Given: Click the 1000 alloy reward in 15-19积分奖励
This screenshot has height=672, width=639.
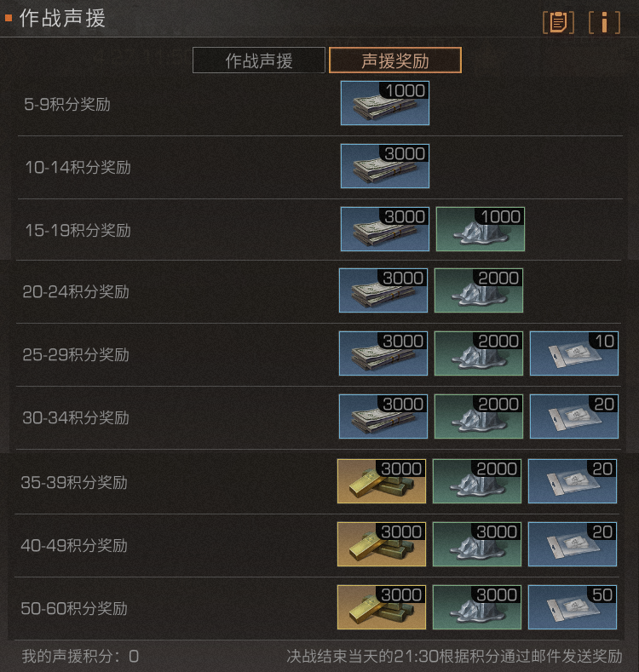Looking at the screenshot, I should pyautogui.click(x=481, y=229).
